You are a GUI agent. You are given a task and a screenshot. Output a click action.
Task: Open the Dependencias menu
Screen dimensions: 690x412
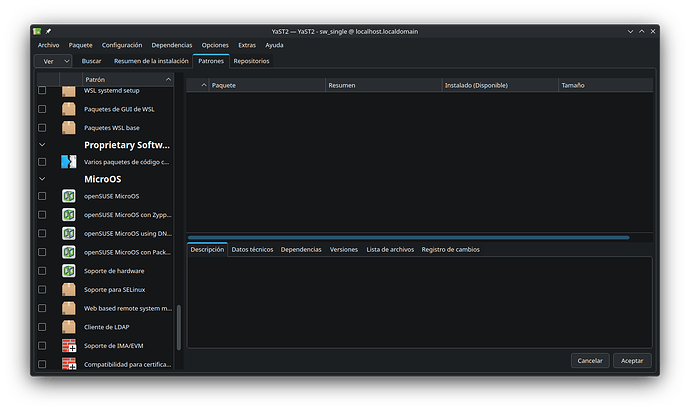(172, 45)
